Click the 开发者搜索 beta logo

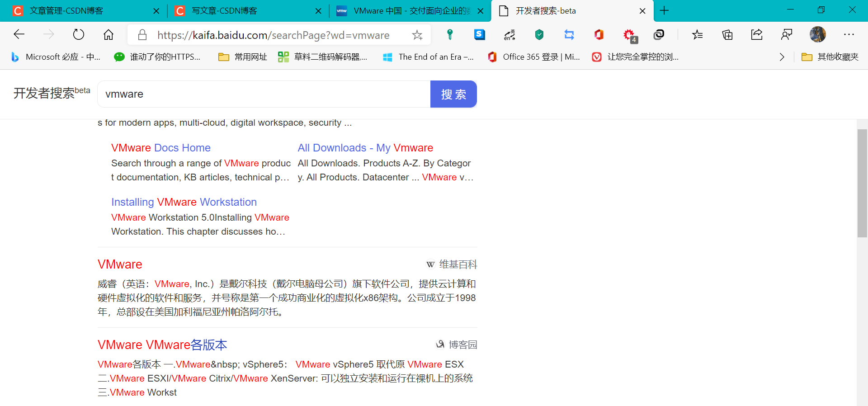52,93
